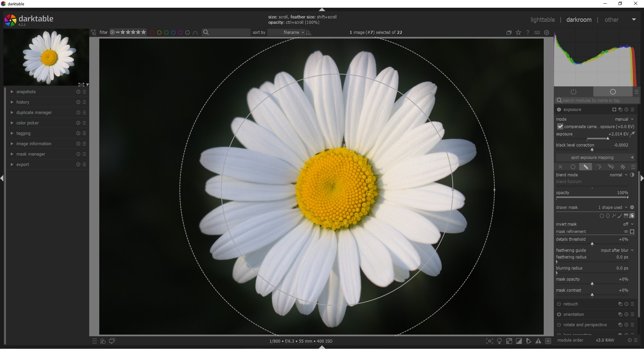The width and height of the screenshot is (644, 349).
Task: Toggle guides grid overlay icon
Action: pos(548,341)
